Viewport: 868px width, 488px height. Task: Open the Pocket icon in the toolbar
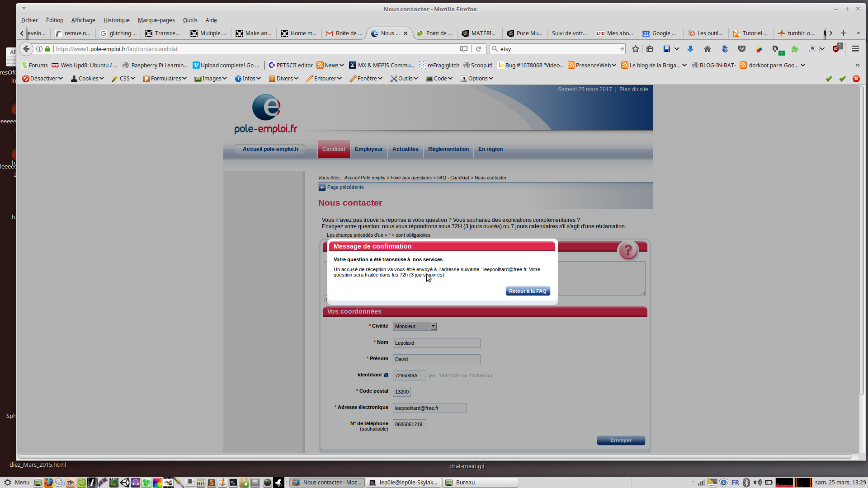742,49
